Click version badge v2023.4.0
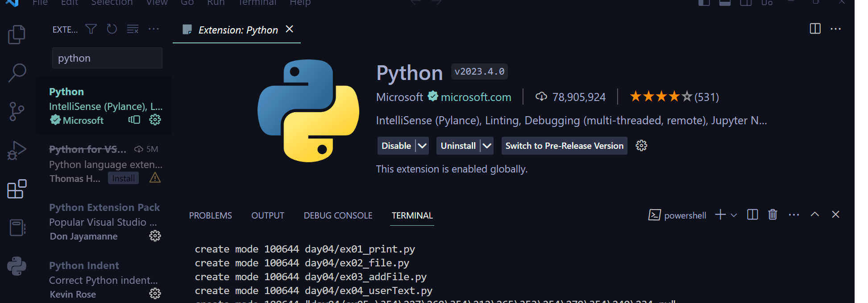The width and height of the screenshot is (868, 303). [479, 72]
